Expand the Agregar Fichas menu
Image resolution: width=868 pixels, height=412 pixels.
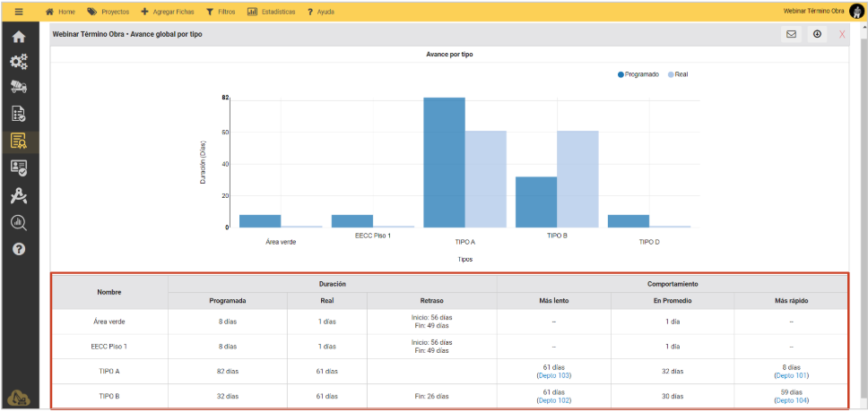(168, 12)
